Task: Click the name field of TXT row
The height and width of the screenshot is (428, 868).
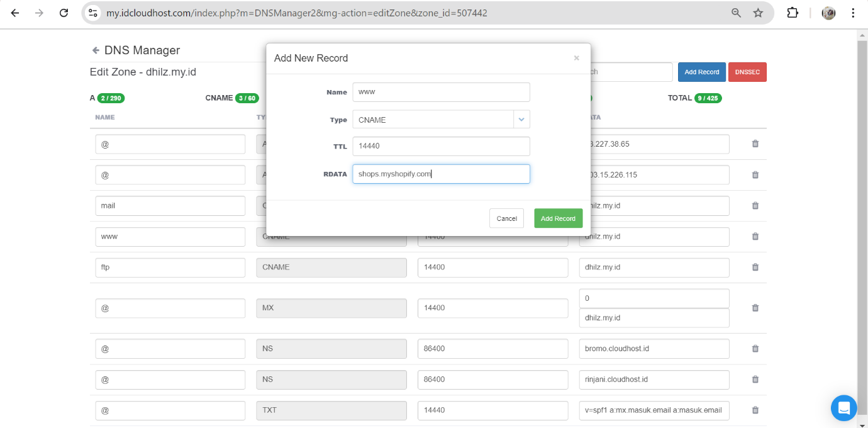Action: 170,410
